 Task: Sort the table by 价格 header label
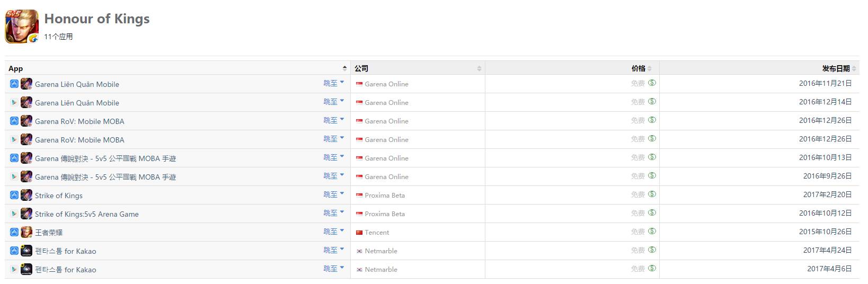(x=639, y=68)
